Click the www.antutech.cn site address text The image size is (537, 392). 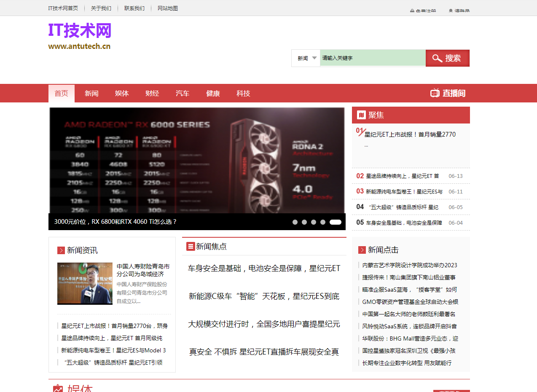point(79,46)
